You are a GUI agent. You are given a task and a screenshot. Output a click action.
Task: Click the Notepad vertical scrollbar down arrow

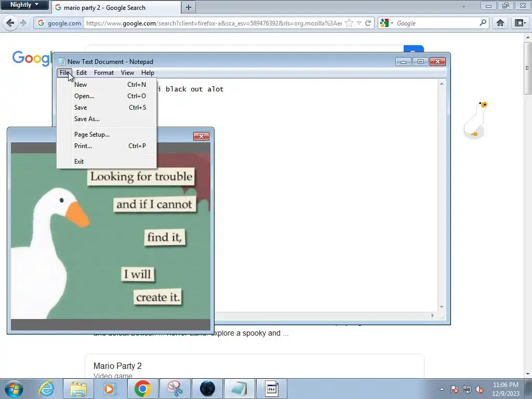442,307
